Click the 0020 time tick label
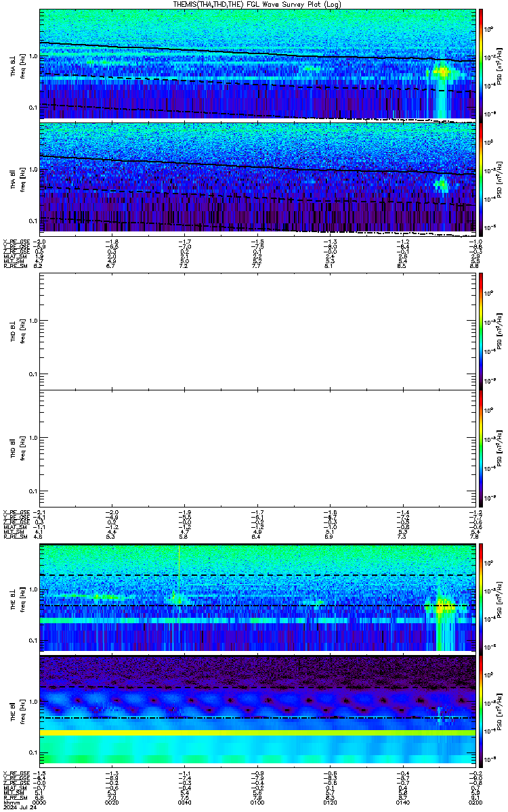The width and height of the screenshot is (508, 812). point(112,802)
